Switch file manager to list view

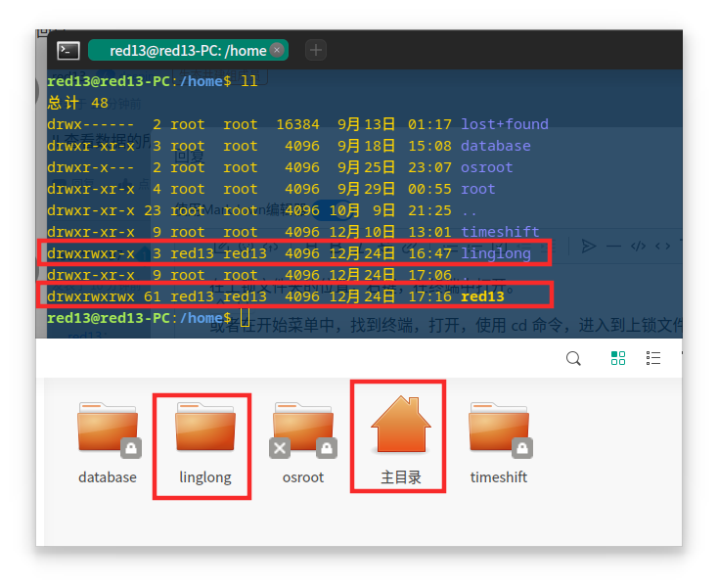point(653,358)
